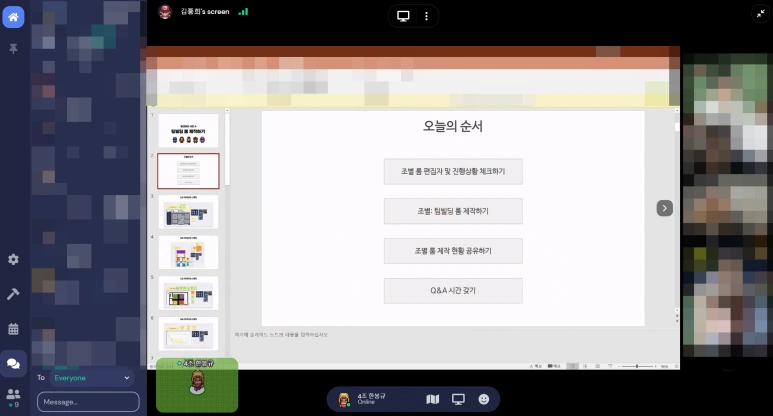Click the screen share monitor icon at top

pyautogui.click(x=403, y=16)
